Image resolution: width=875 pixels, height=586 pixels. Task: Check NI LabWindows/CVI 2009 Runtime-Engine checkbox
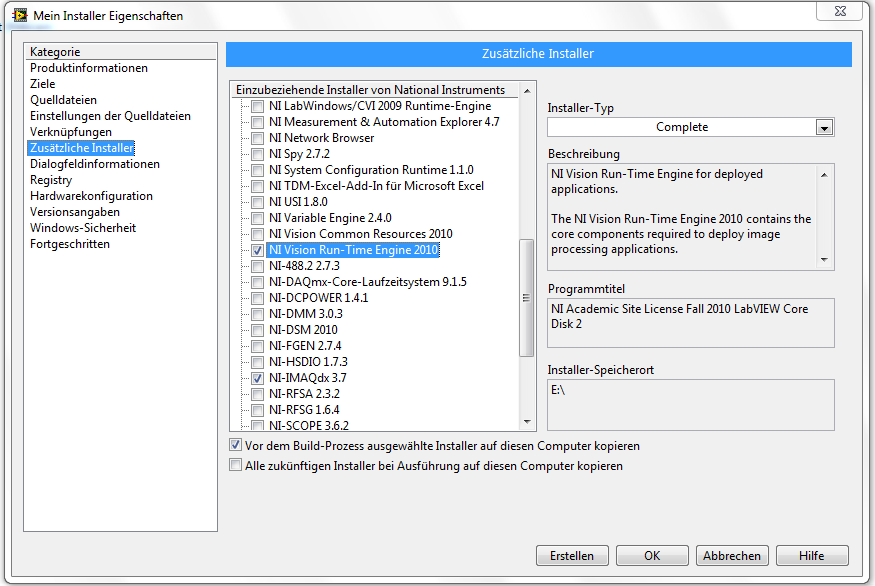[257, 106]
